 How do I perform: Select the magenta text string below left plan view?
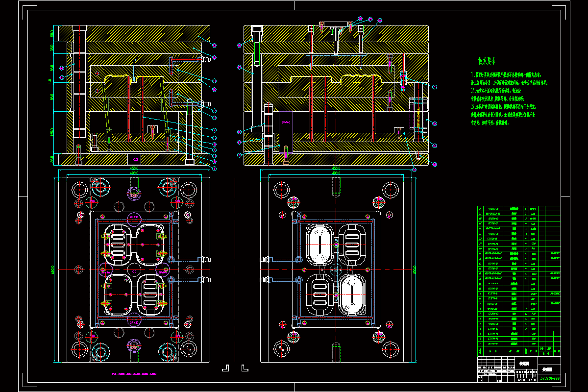point(134,374)
